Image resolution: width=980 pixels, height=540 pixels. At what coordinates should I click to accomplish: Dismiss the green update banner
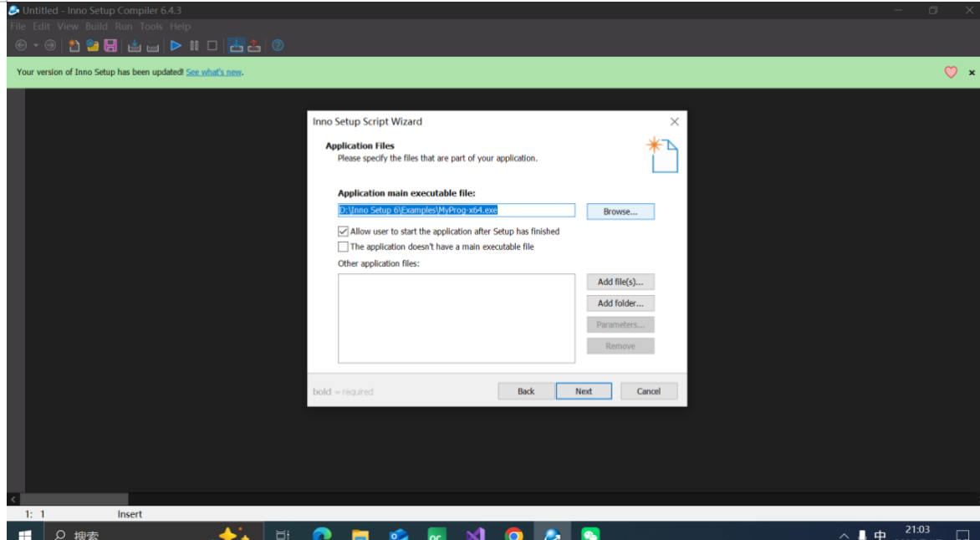[x=972, y=73]
